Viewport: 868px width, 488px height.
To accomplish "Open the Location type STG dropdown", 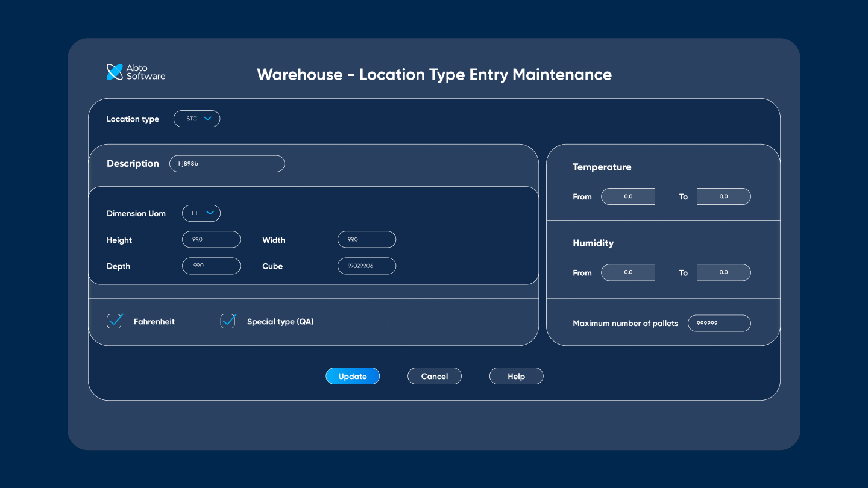I will pyautogui.click(x=197, y=119).
